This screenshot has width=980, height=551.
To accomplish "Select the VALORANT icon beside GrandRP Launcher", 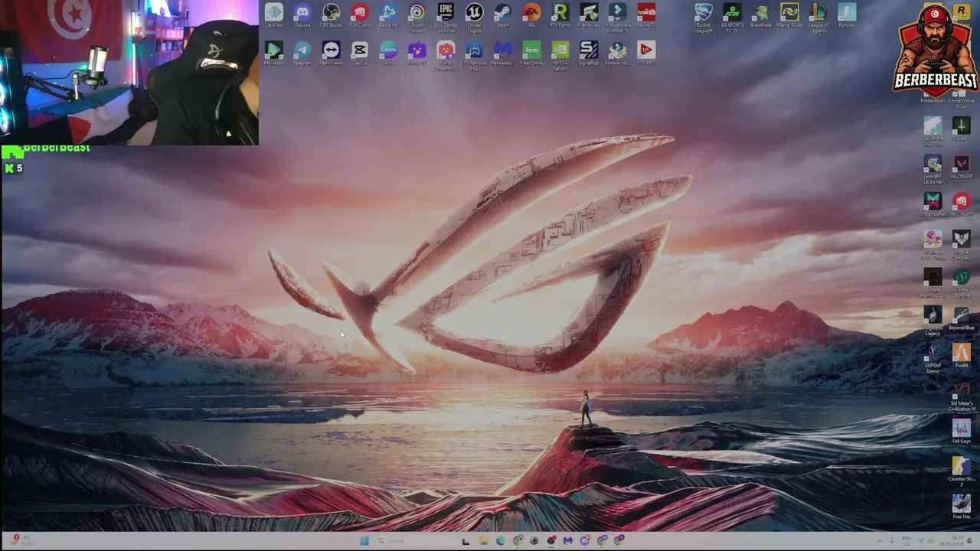I will [961, 167].
